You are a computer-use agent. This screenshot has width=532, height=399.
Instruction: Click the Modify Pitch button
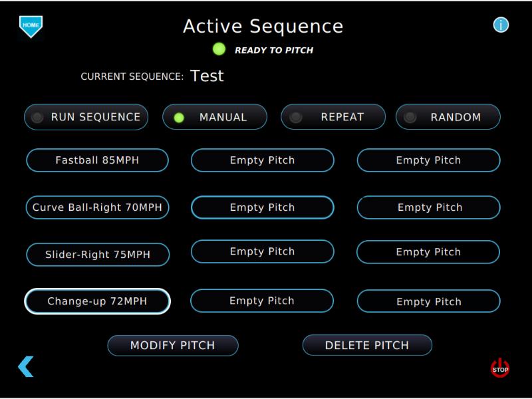173,345
